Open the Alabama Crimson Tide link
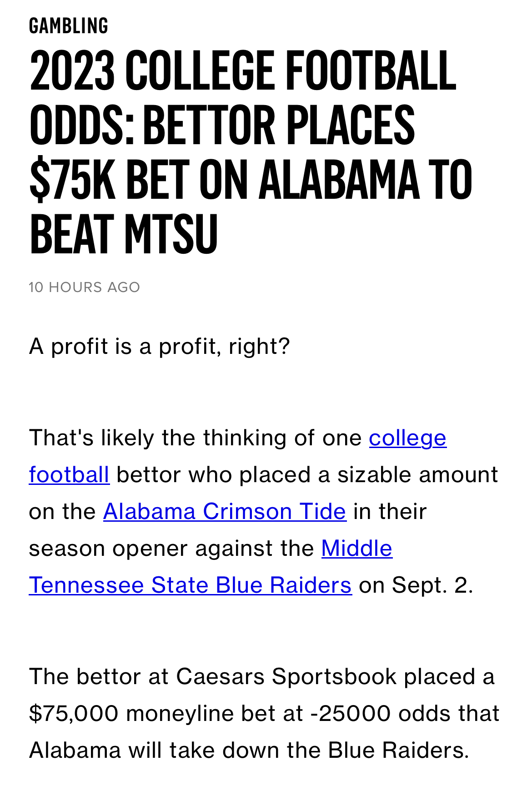This screenshot has height=791, width=532. pos(225,512)
